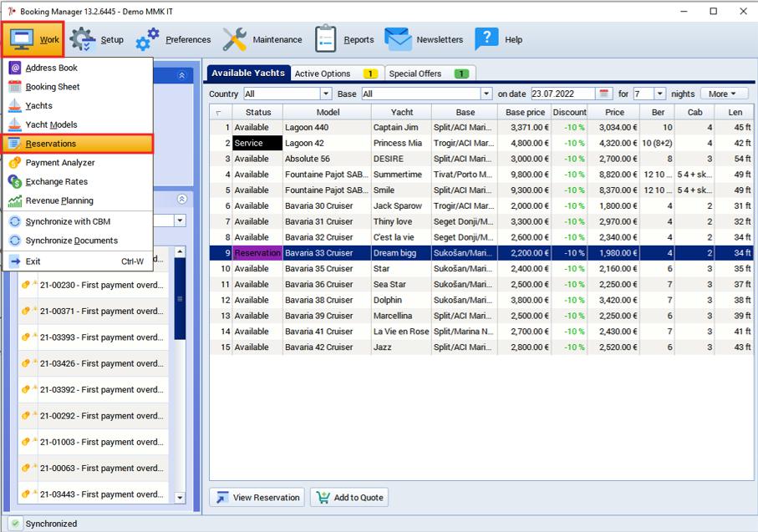Screen dimensions: 758x532
Task: Click the Synchronize Documents sync icon
Action: [x=15, y=241]
